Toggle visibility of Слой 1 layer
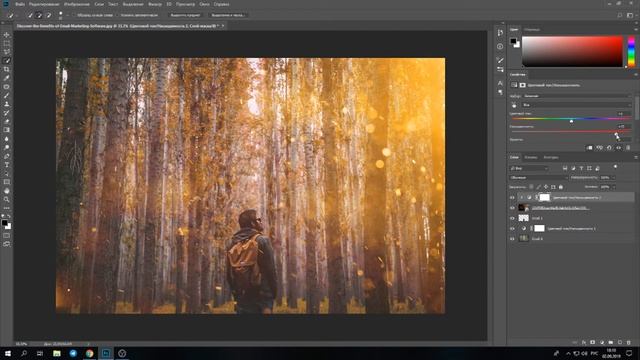 (512, 218)
